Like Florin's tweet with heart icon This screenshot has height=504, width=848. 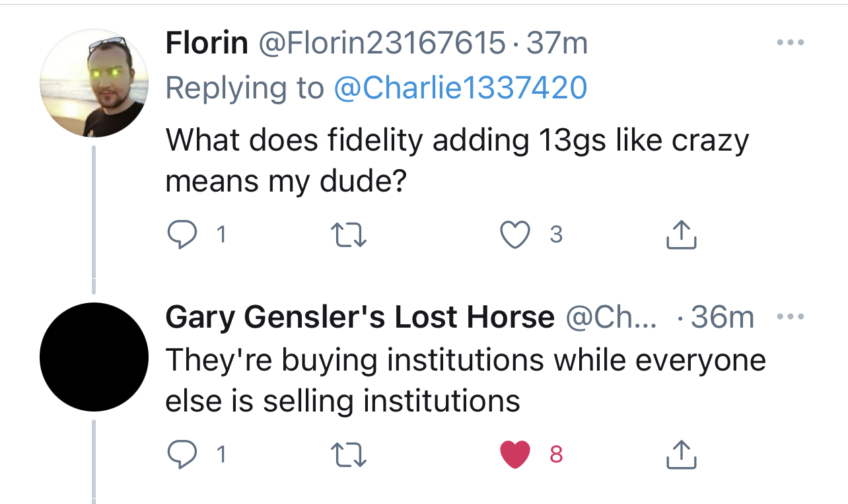(515, 234)
